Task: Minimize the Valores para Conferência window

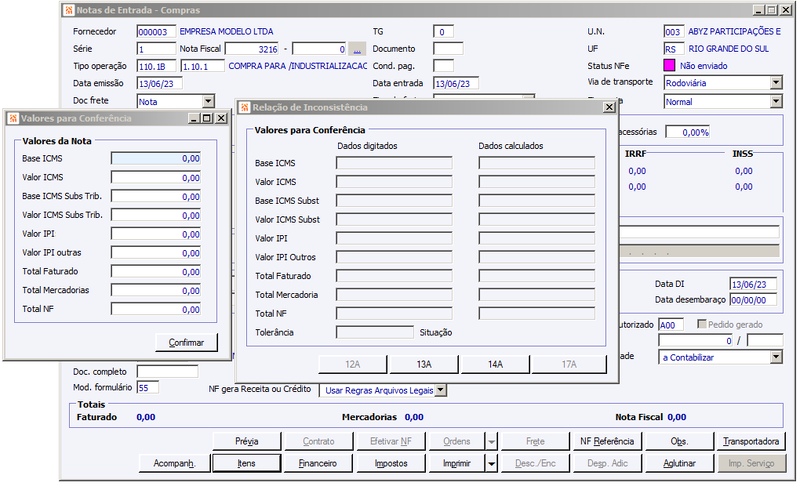Action: (194, 118)
